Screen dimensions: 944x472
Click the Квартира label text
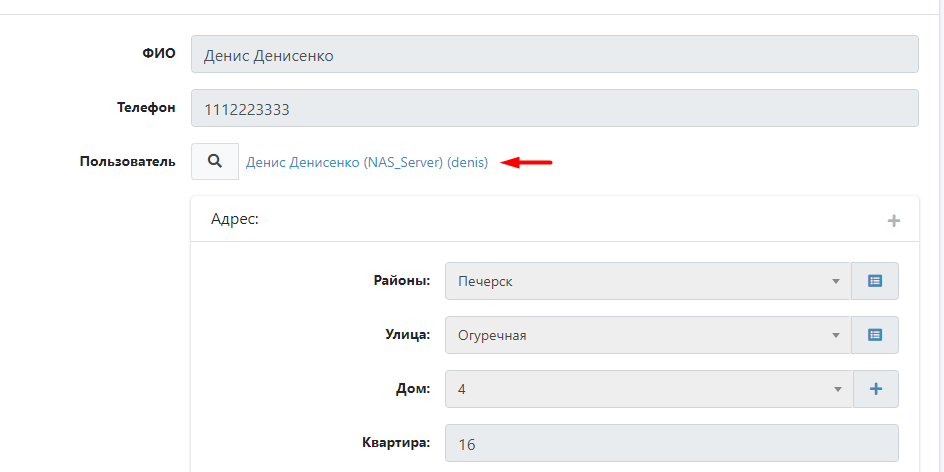pos(396,443)
